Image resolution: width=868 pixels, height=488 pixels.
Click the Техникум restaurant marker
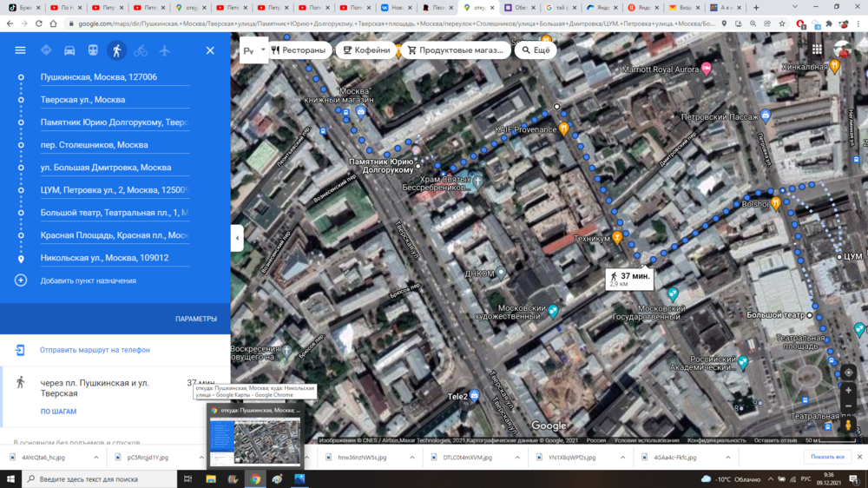click(x=617, y=238)
